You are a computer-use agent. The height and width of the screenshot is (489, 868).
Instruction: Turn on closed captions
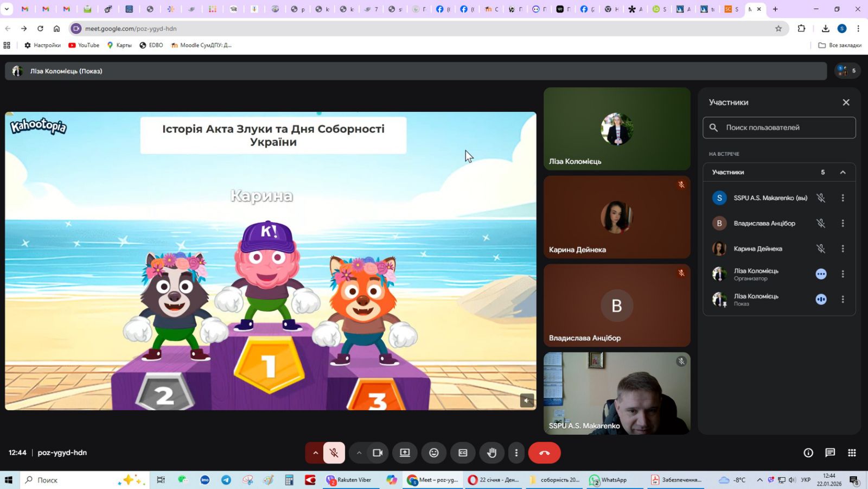[463, 453]
